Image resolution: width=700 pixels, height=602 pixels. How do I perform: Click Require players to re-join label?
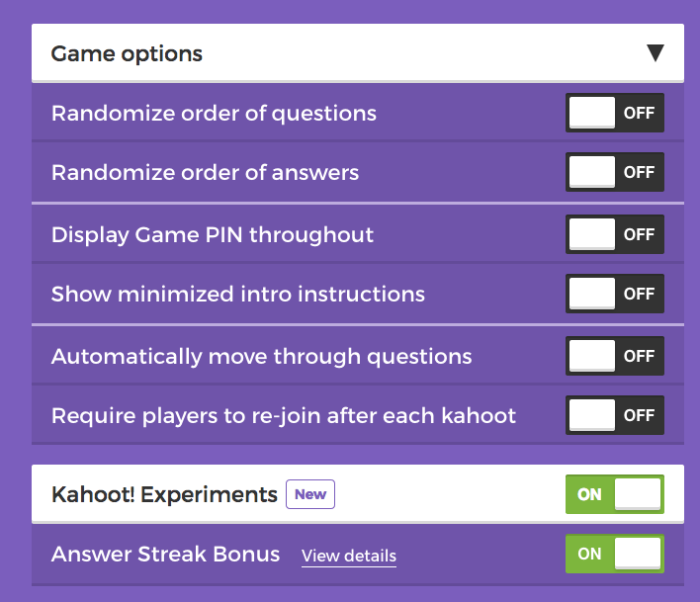coord(284,416)
